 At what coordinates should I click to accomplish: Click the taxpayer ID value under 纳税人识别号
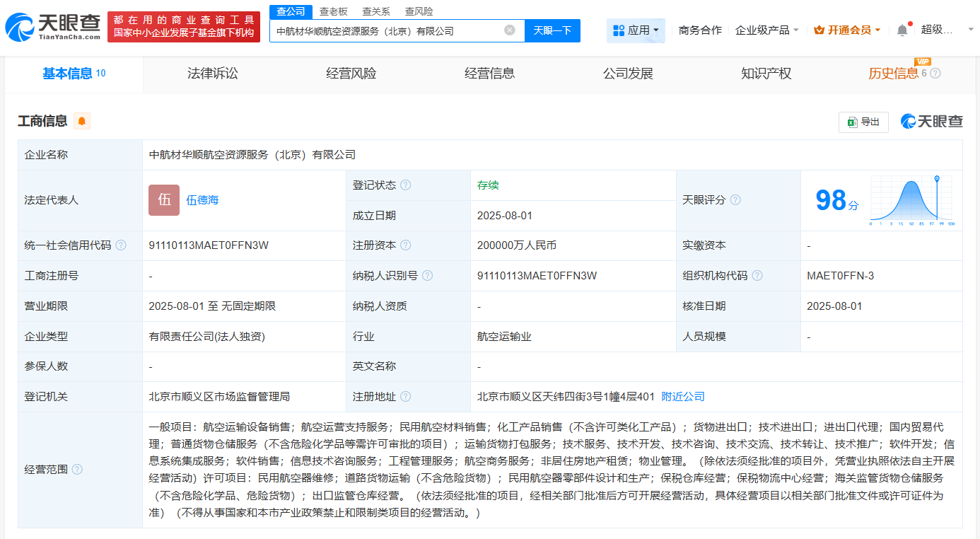click(537, 276)
